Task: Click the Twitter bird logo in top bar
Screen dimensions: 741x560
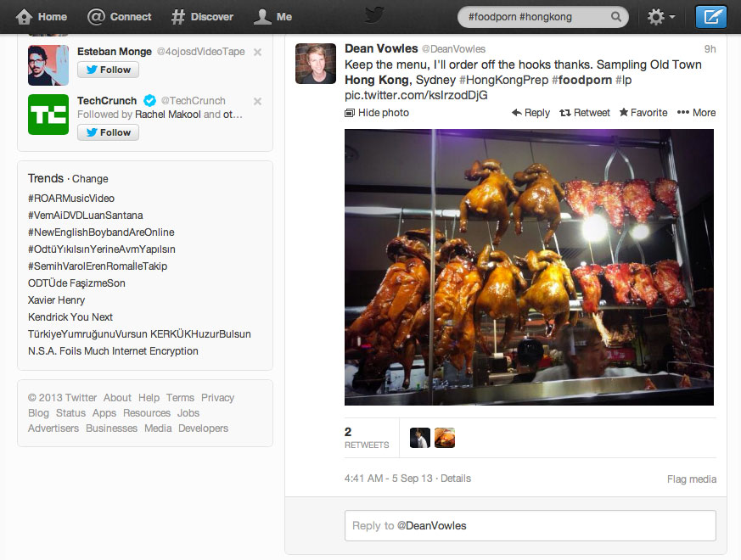Action: click(374, 16)
